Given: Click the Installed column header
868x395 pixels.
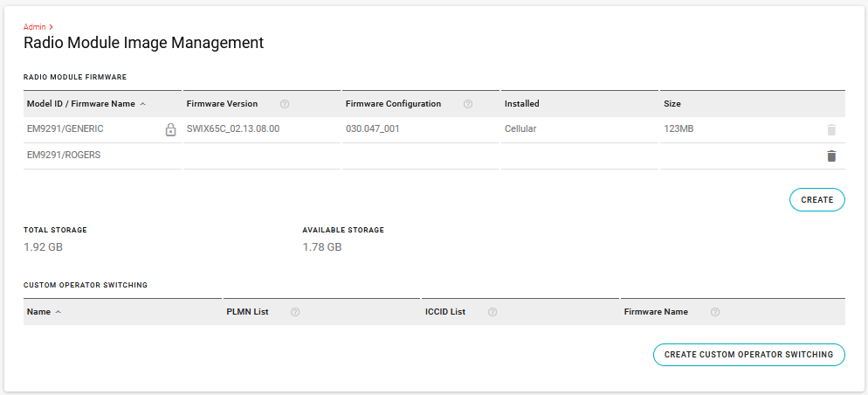Looking at the screenshot, I should 521,104.
